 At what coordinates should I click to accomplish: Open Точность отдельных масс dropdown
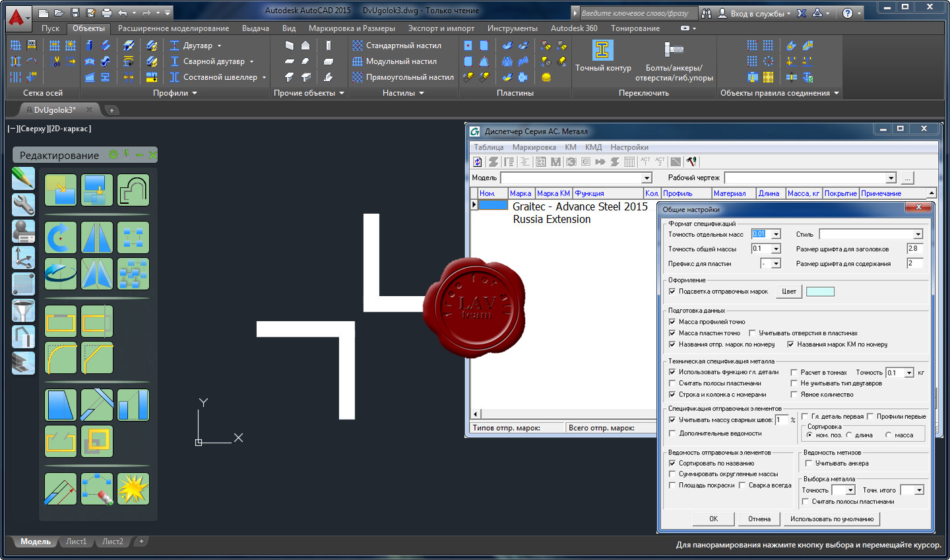click(x=776, y=234)
